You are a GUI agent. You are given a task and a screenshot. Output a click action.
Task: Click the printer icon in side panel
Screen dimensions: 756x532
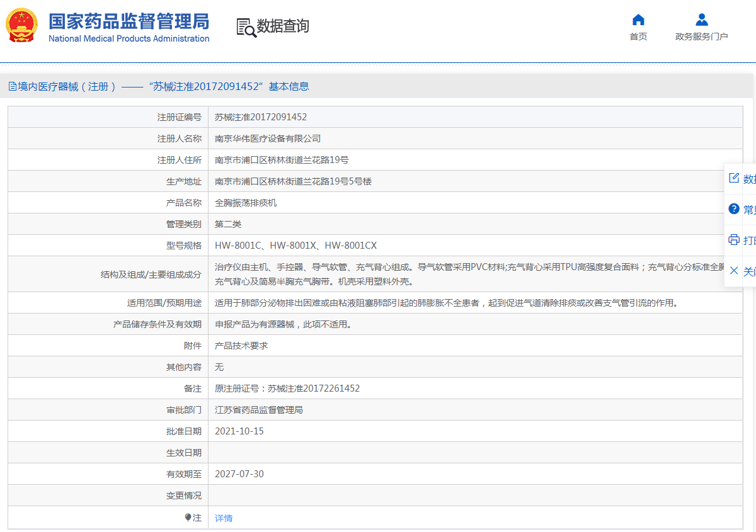(734, 240)
